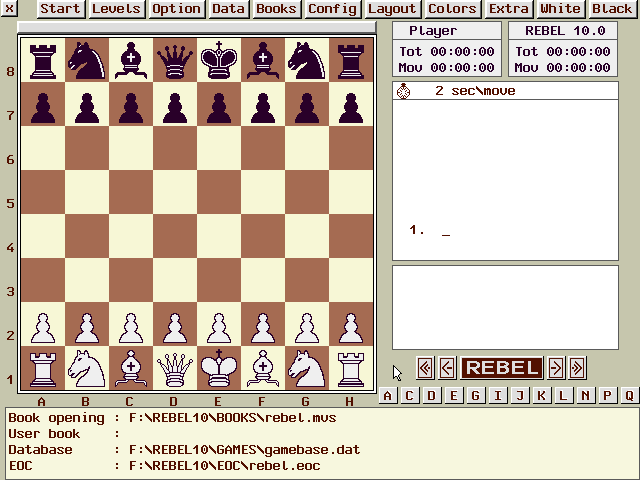Image resolution: width=640 pixels, height=480 pixels.
Task: Select the white rook on a1
Action: tap(43, 368)
